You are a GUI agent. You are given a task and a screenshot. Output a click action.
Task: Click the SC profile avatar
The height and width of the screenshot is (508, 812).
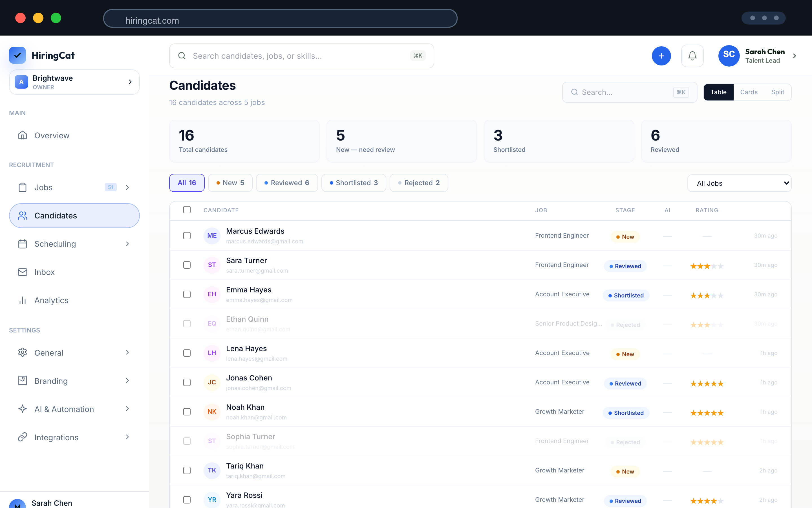coord(729,56)
